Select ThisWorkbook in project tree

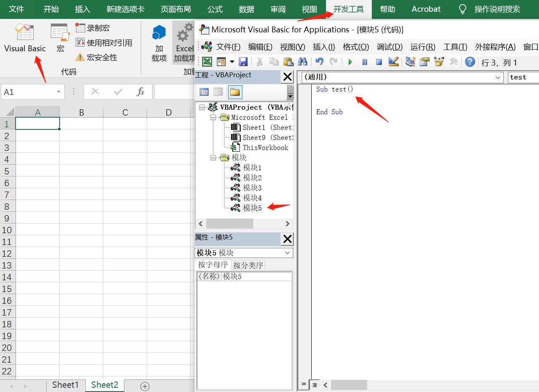[260, 147]
